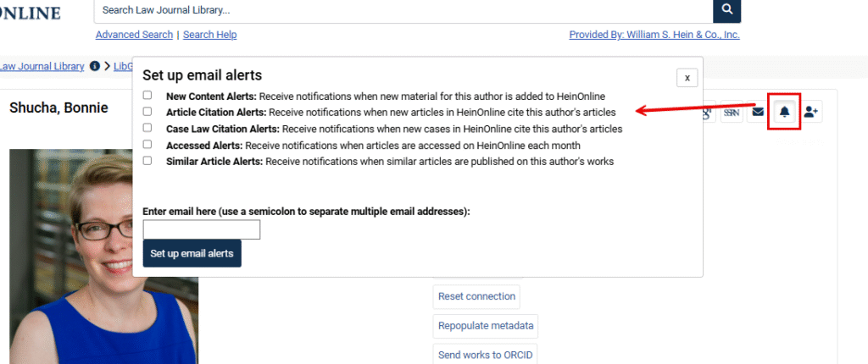Click the info icon beside Law Journal Library

click(x=95, y=66)
